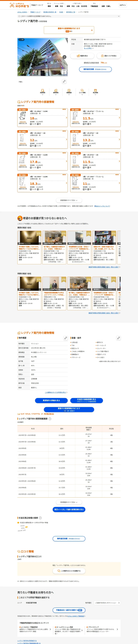Expand the ad notice bar chevron
Viewport: 138px width, 644px height.
coord(119,16)
